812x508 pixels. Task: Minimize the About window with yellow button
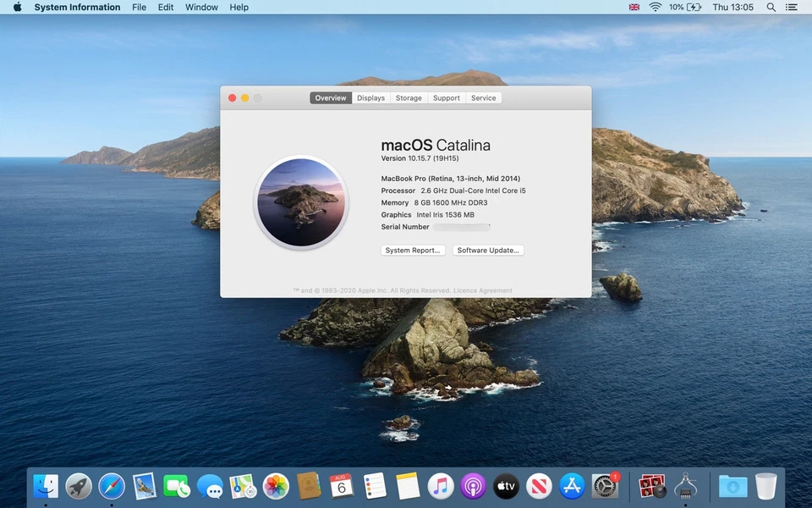[x=245, y=98]
